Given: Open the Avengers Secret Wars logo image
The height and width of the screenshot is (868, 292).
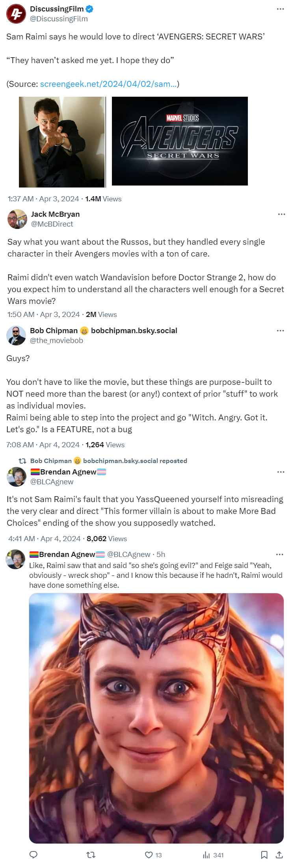Looking at the screenshot, I should (180, 141).
